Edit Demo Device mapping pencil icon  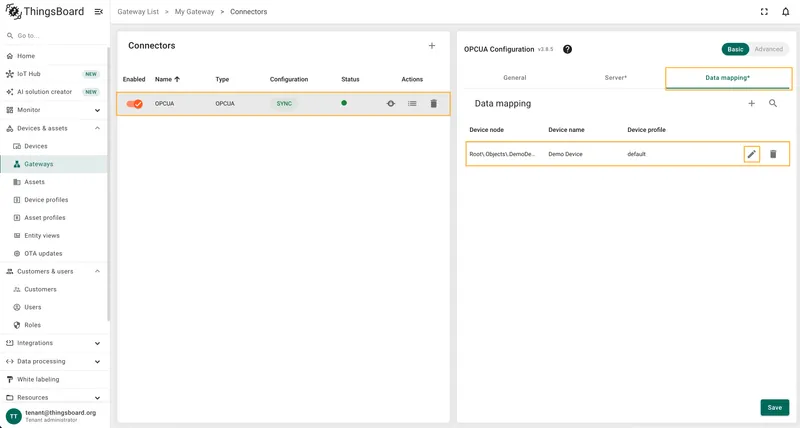752,154
